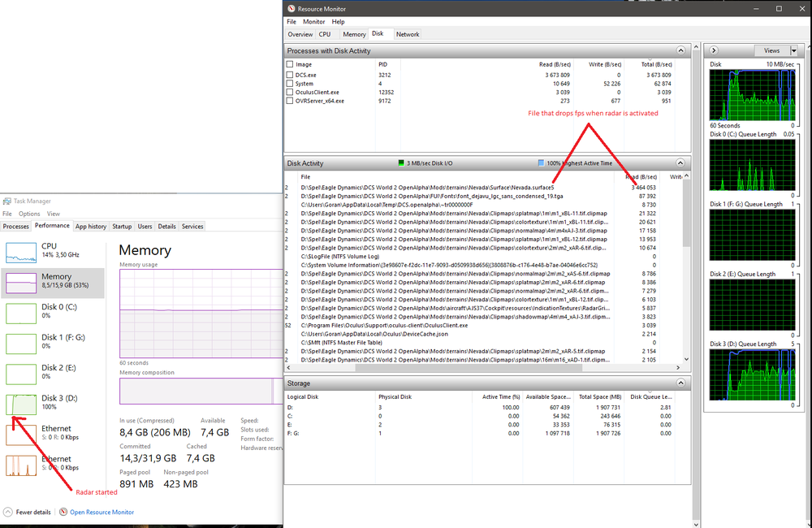The image size is (812, 528).
Task: Click the Views button
Action: [771, 50]
